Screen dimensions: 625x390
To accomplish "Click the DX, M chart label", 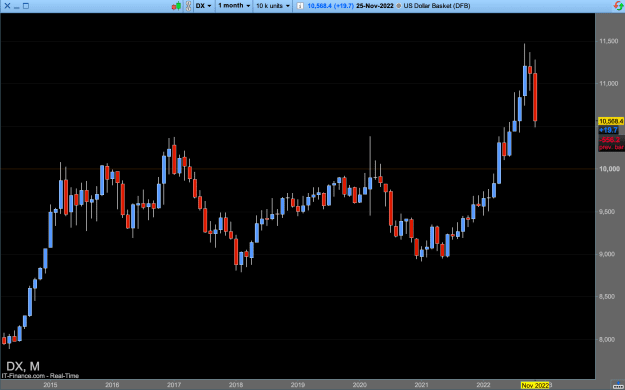I will 23,366.
